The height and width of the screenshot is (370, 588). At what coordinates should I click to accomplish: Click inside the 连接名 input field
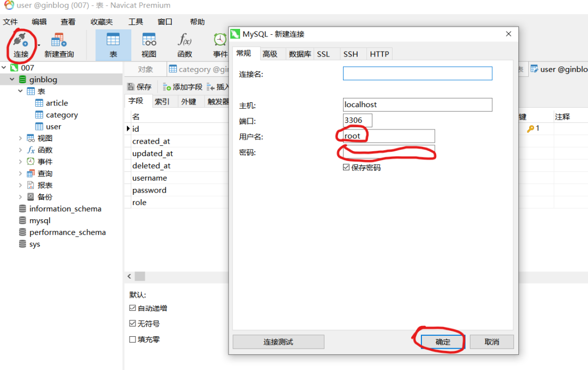coord(417,73)
